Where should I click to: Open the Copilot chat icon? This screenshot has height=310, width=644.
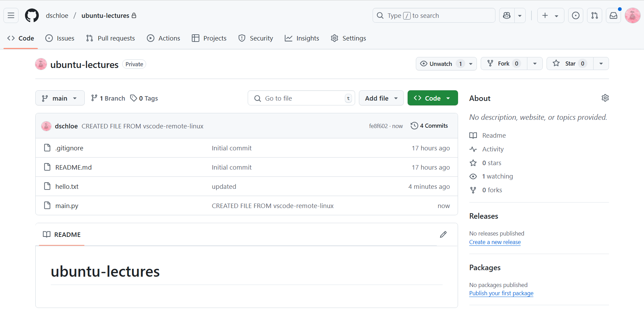(x=507, y=15)
